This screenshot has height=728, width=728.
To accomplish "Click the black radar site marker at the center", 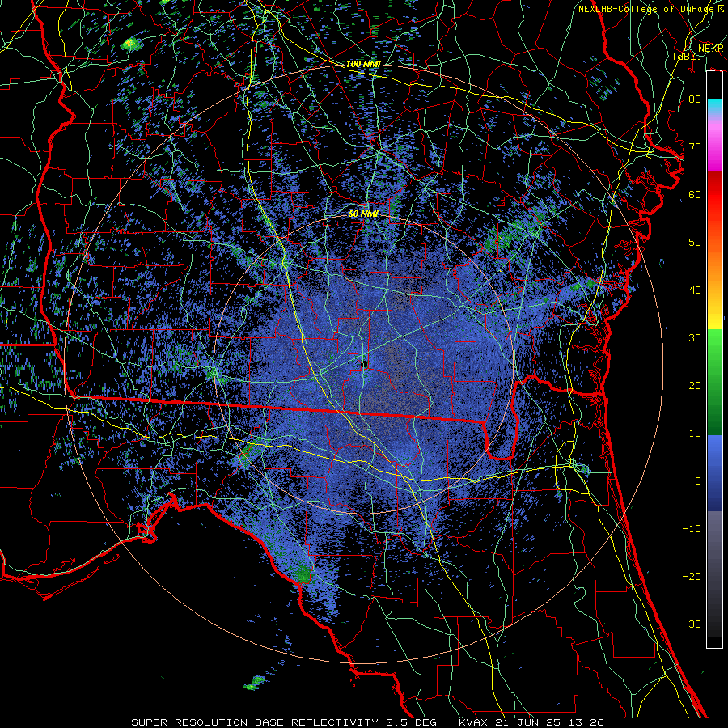I will pos(365,365).
